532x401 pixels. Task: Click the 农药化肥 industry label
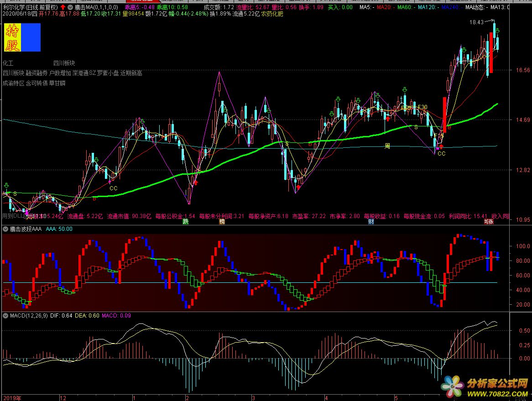pyautogui.click(x=272, y=14)
